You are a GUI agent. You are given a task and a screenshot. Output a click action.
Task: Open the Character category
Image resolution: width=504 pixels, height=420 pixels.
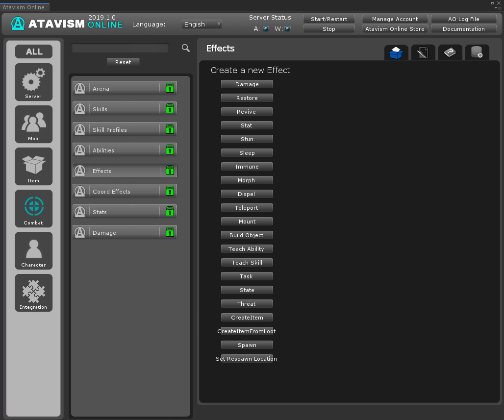33,250
